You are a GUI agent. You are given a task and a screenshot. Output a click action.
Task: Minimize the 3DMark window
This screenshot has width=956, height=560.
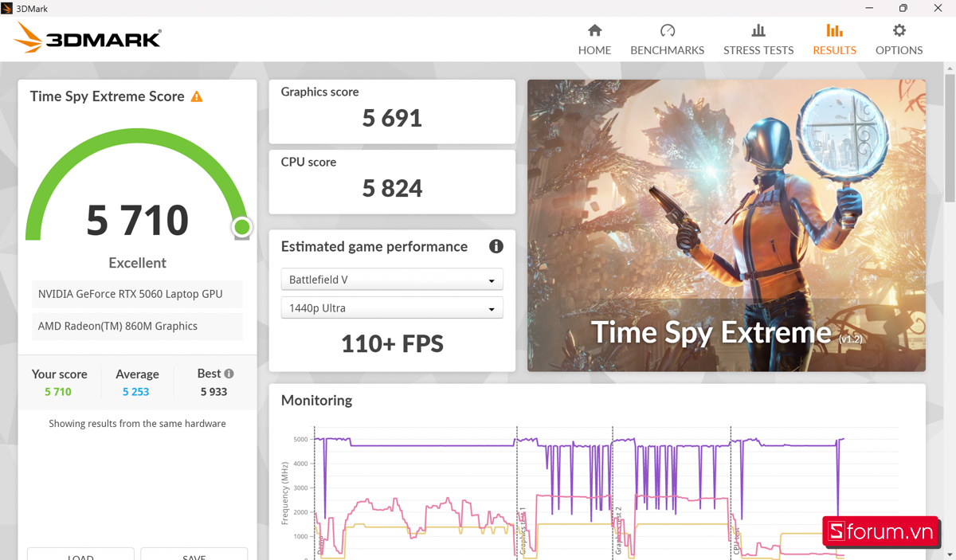(x=869, y=8)
